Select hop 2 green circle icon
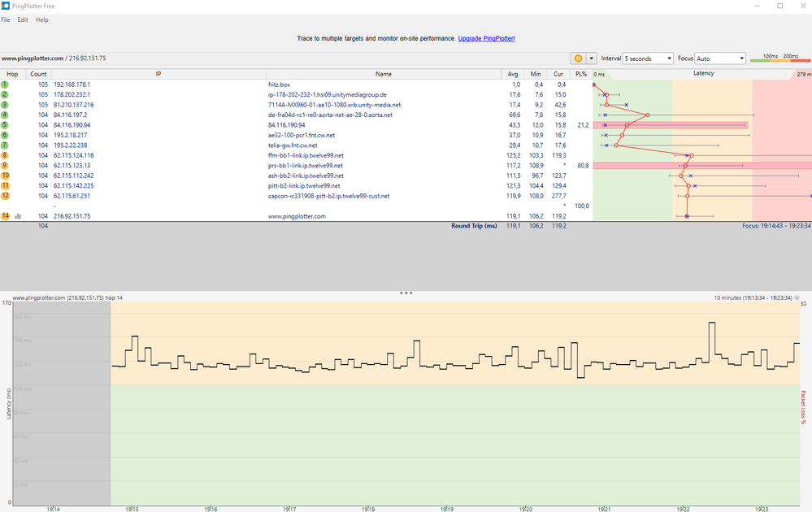Screen dimensions: 812x512 [x=5, y=95]
